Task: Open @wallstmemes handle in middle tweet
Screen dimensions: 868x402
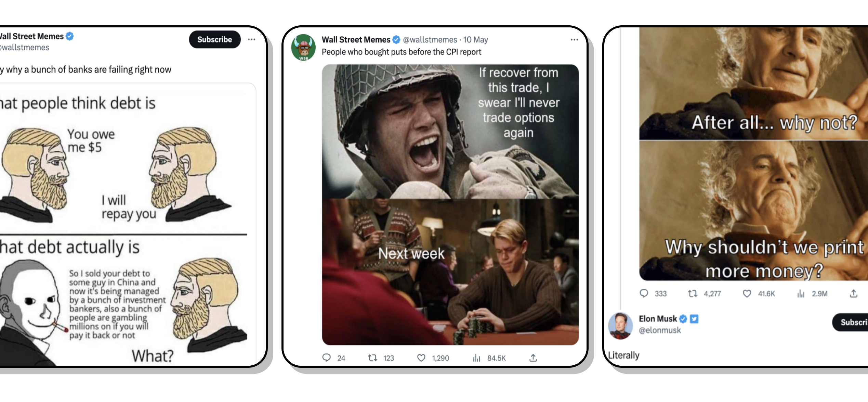Action: click(x=430, y=40)
